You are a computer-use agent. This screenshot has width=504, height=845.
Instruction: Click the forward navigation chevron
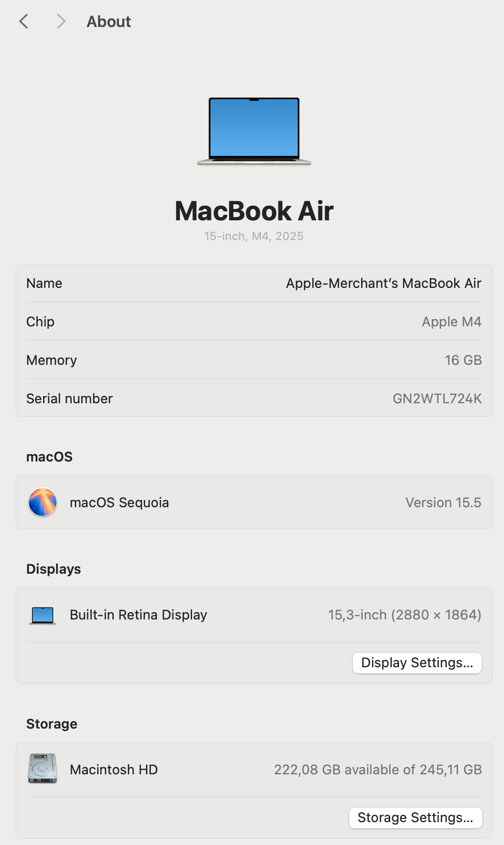click(x=61, y=21)
